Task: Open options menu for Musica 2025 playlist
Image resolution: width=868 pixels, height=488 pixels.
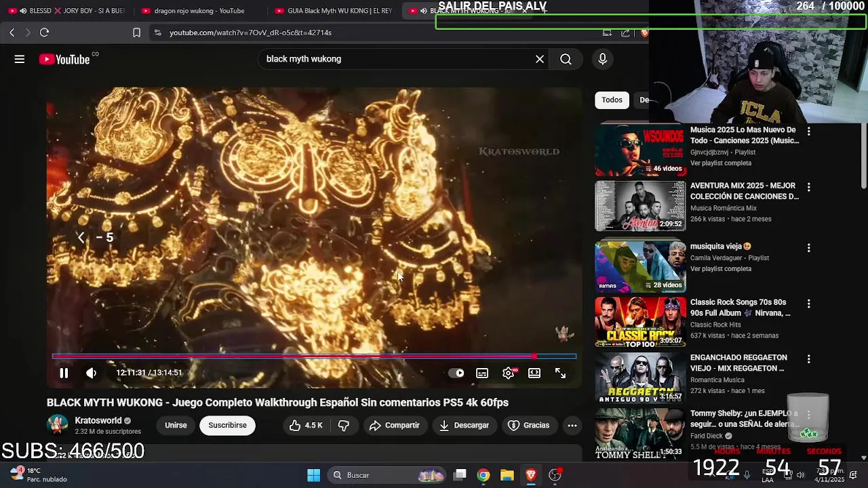Action: tap(808, 131)
